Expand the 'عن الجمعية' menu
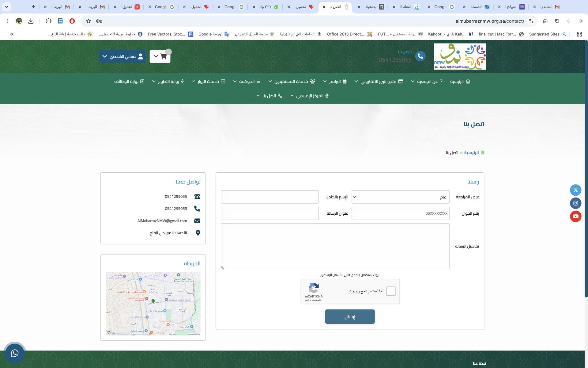Image resolution: width=588 pixels, height=368 pixels. coord(427,82)
